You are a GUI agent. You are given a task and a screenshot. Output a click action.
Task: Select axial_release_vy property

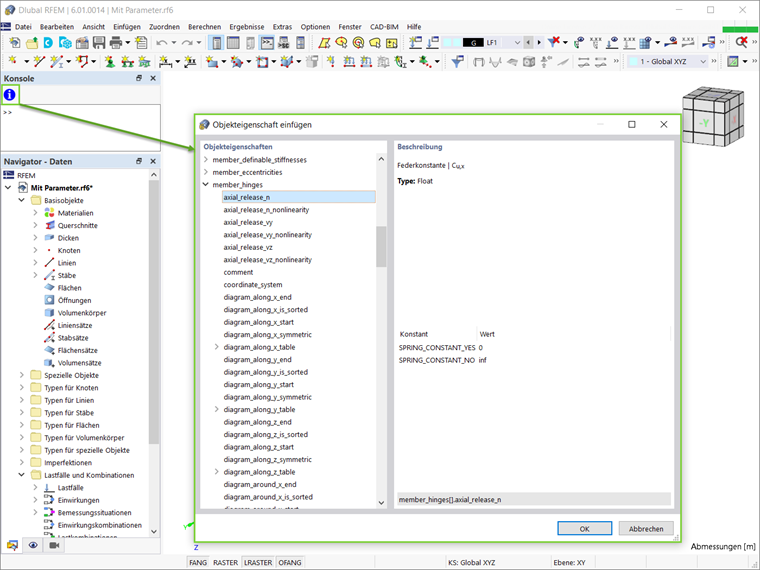pyautogui.click(x=248, y=222)
